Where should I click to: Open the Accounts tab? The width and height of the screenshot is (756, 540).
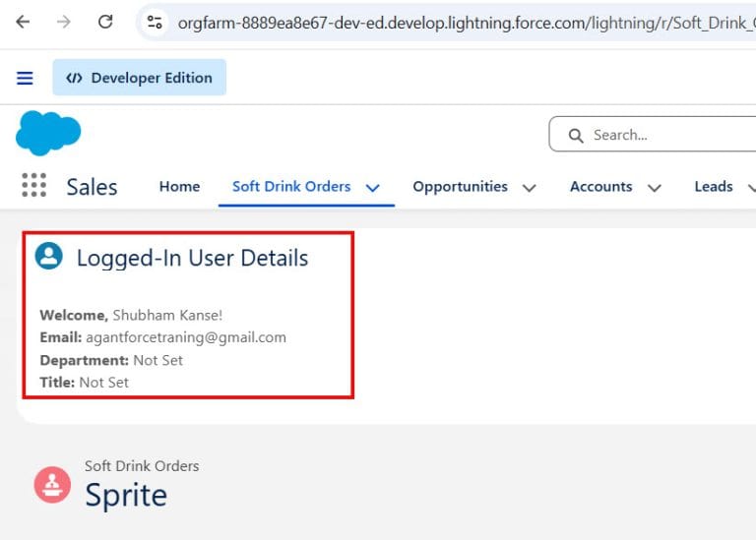point(600,187)
